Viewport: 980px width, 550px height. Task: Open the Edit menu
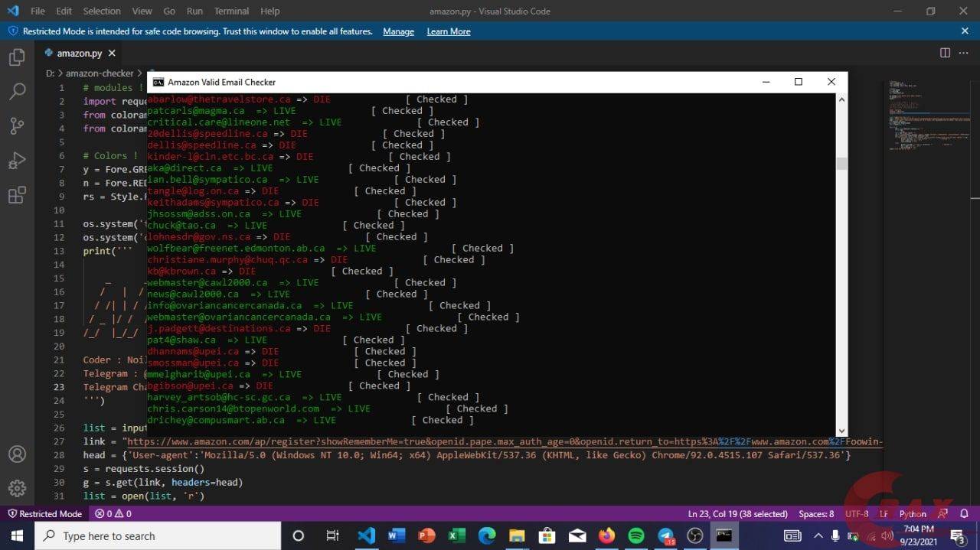point(64,11)
